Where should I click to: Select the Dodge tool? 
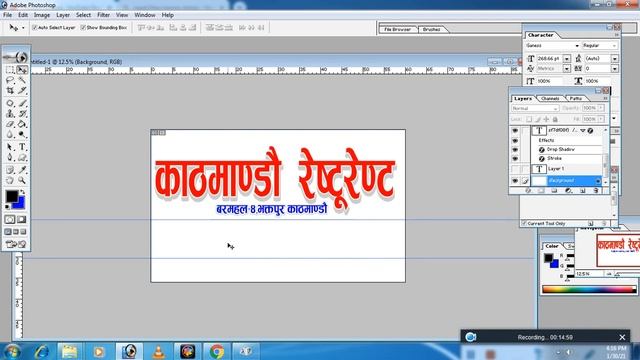tap(22, 134)
